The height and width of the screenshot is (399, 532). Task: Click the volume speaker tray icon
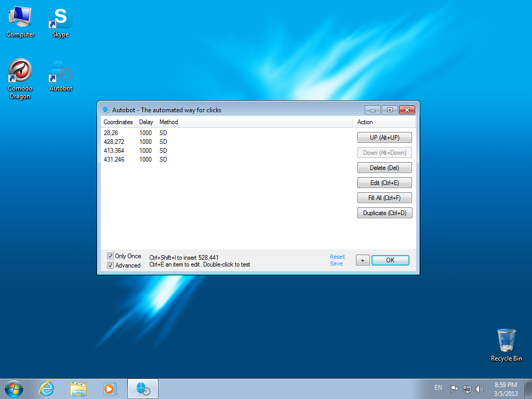tap(480, 389)
